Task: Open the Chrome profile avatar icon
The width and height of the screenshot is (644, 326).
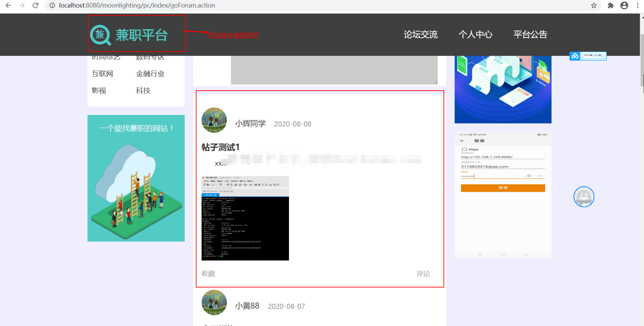Action: pos(624,5)
